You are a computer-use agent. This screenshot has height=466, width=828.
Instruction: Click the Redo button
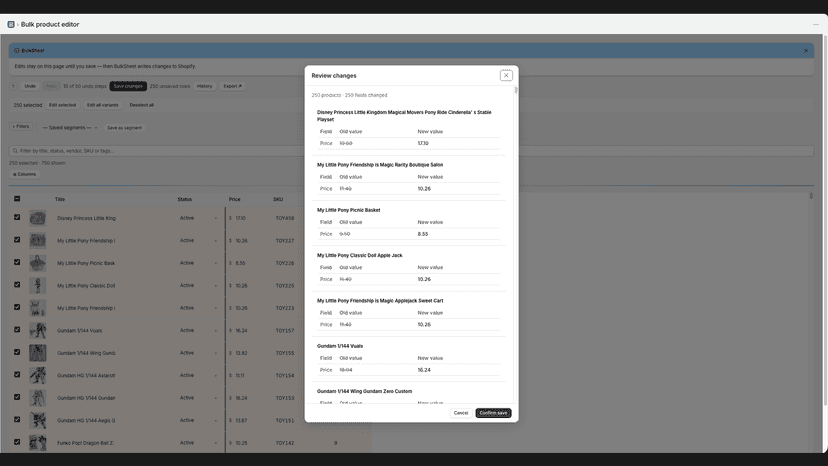(x=51, y=86)
